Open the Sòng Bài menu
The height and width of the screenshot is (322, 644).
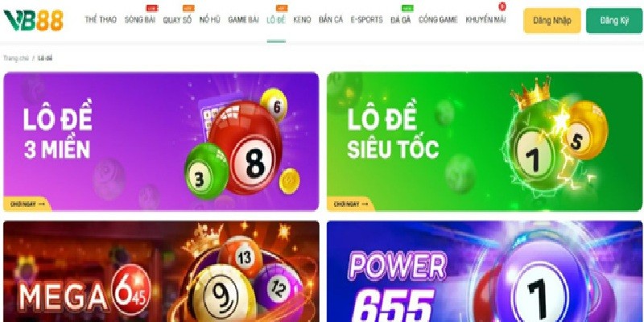click(x=139, y=19)
